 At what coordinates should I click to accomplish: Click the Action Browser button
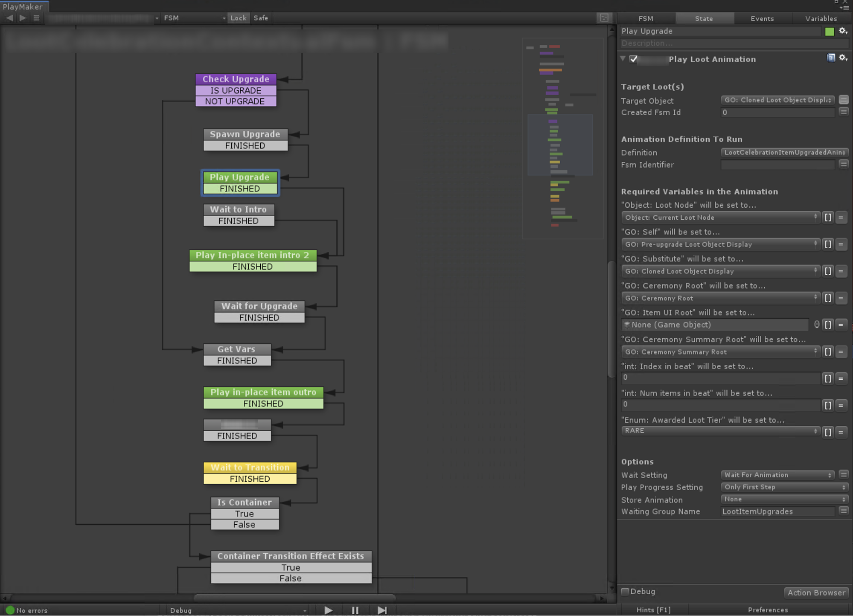[x=816, y=592]
